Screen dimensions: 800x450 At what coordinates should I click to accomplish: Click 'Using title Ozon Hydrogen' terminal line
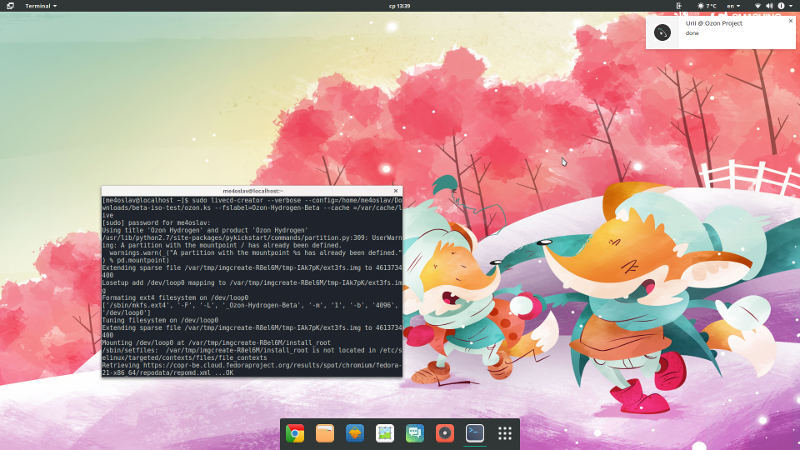(205, 230)
